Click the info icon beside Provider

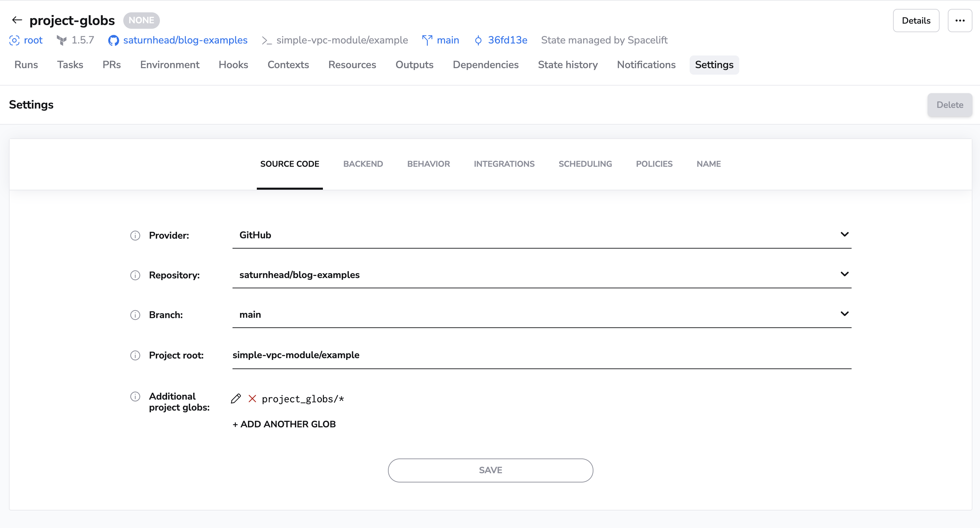[135, 236]
